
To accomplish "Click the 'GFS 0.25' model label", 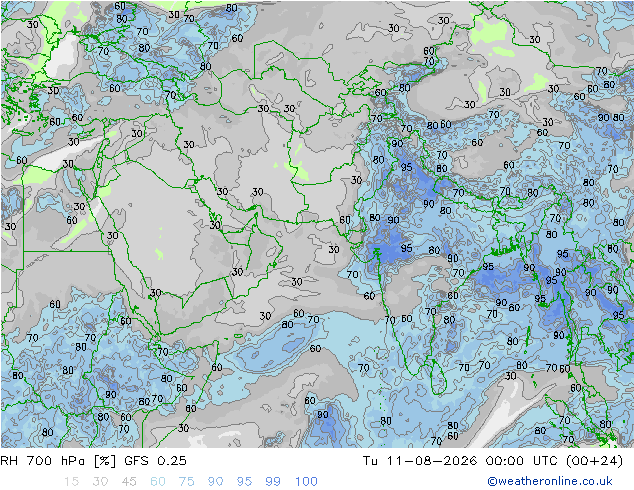I will click(x=155, y=460).
